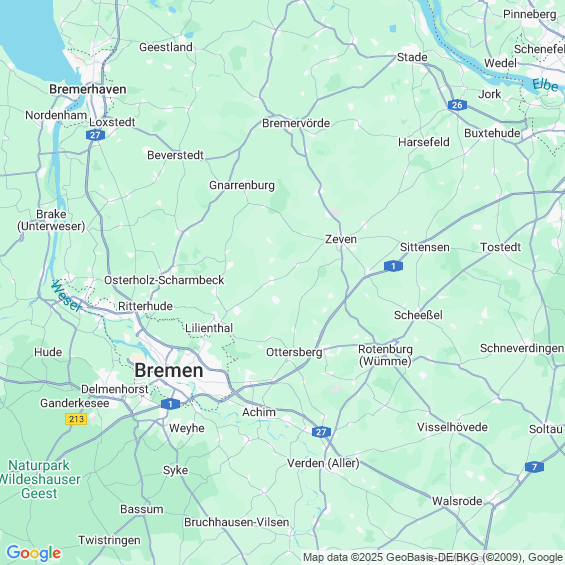Click the A1 shield south of Bremen
The image size is (565, 565).
pyautogui.click(x=170, y=404)
